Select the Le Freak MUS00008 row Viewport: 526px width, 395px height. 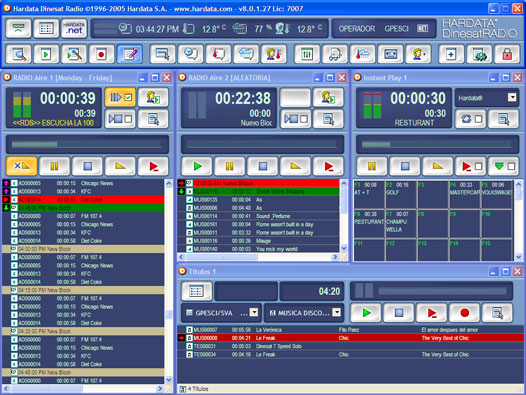pos(351,338)
